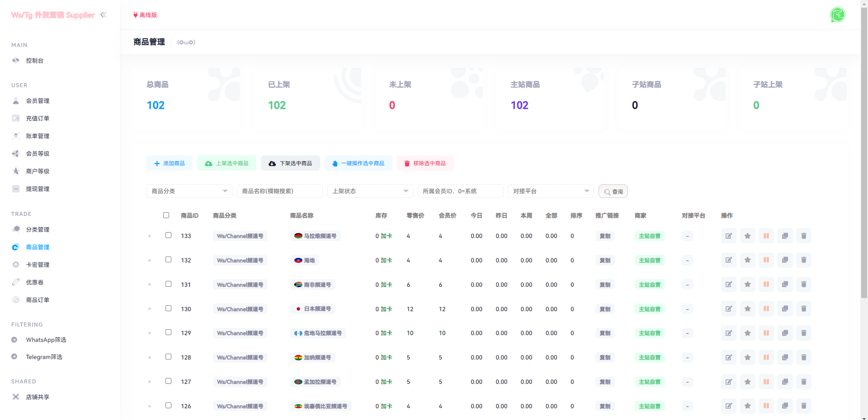The width and height of the screenshot is (868, 420).
Task: Delete product 129 with trash icon
Action: tap(804, 333)
